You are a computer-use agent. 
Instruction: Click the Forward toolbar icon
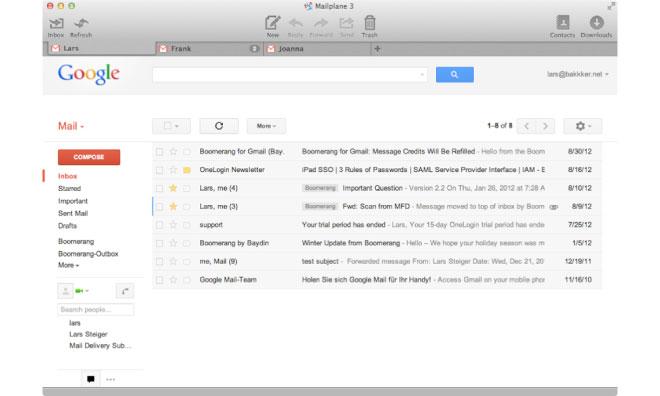[x=321, y=27]
